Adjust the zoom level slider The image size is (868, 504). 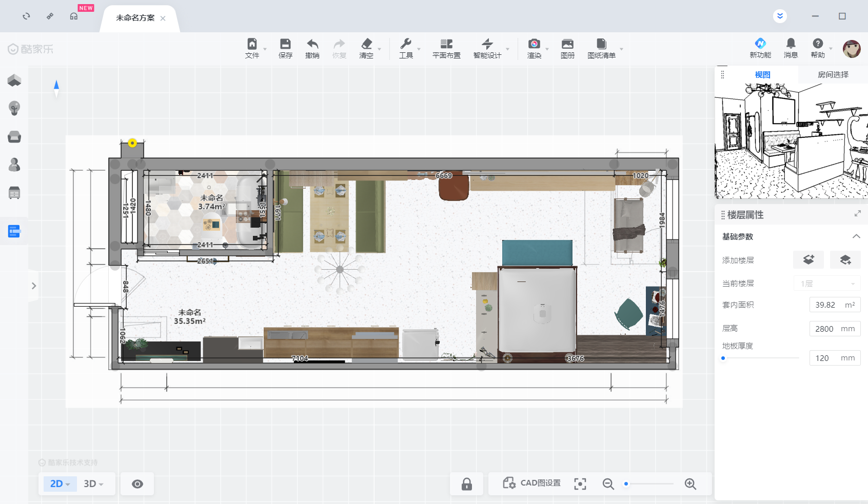[x=626, y=483]
